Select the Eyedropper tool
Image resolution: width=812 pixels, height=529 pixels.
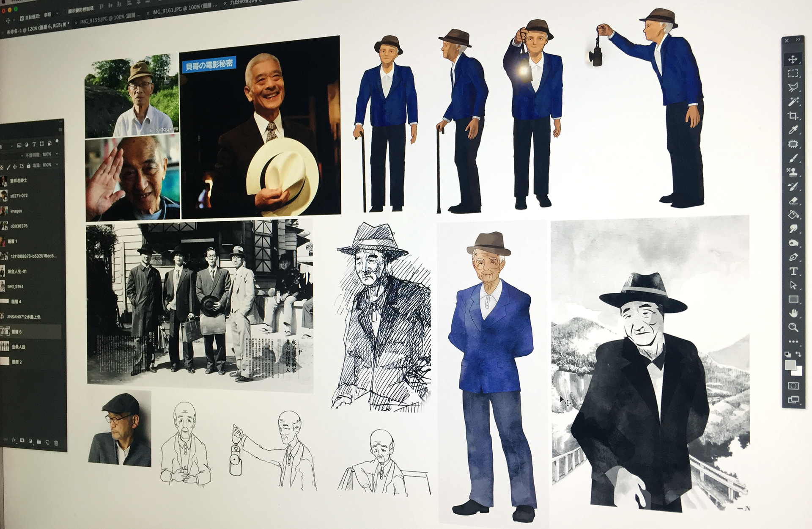tap(793, 130)
